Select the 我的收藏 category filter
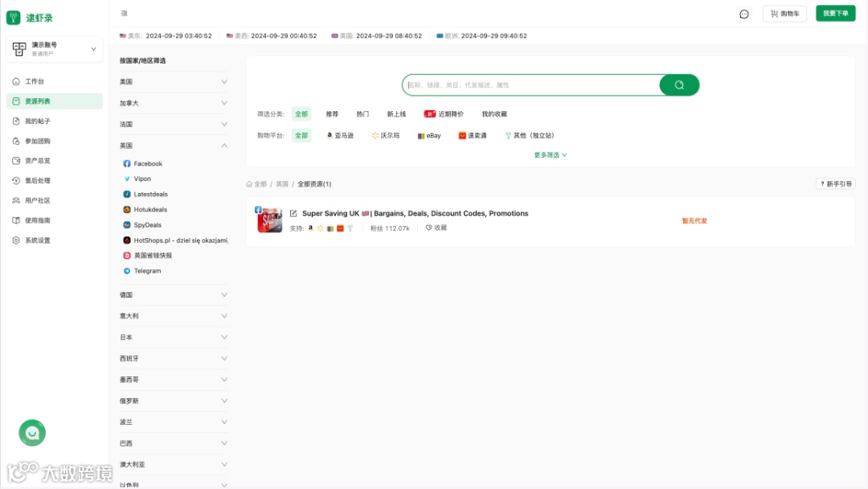The width and height of the screenshot is (868, 489). 494,114
